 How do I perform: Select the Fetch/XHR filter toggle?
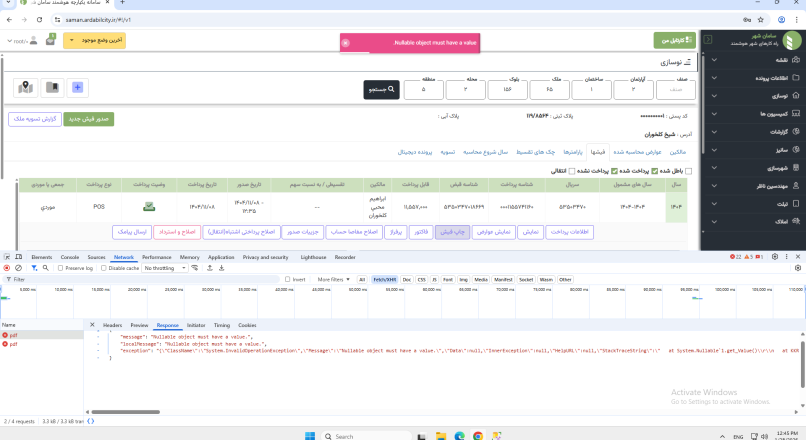click(384, 280)
